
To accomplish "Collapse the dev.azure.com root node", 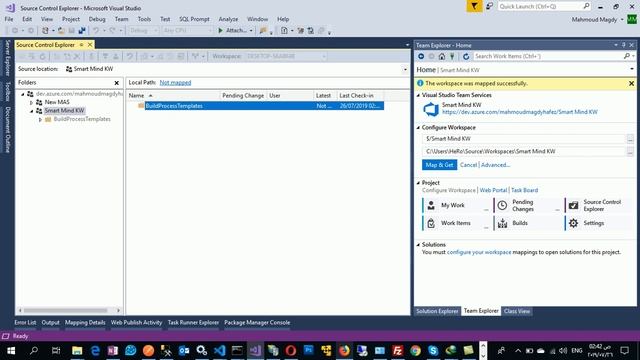I will 23,94.
